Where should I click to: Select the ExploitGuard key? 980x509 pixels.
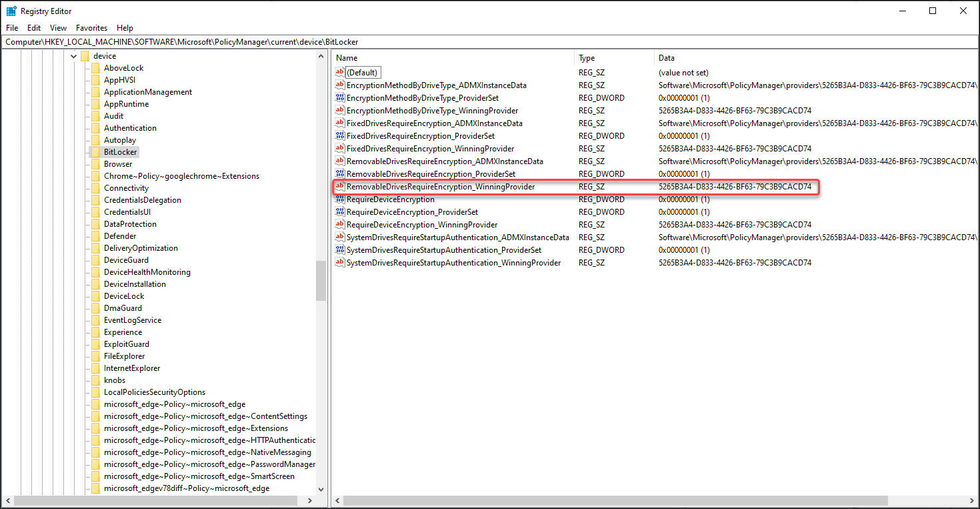(127, 344)
